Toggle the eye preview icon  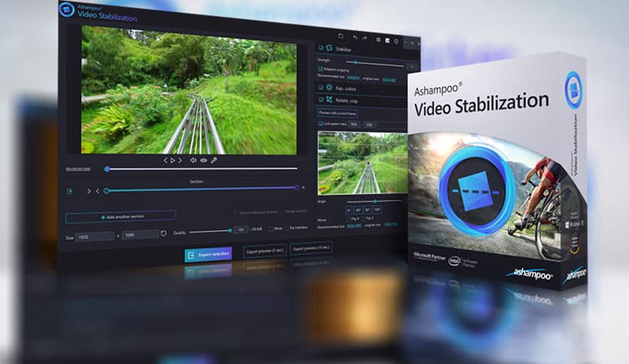(203, 160)
